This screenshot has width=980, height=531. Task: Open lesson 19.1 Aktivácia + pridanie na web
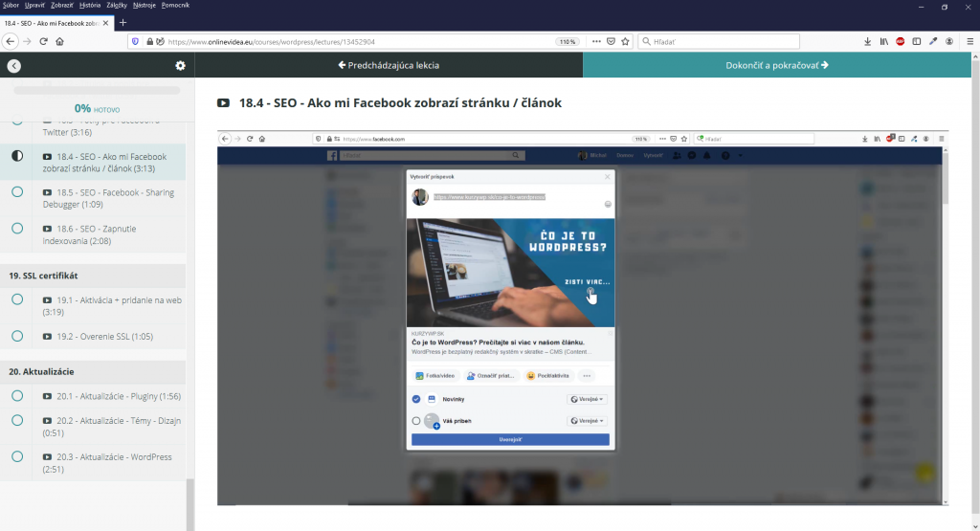click(x=112, y=306)
